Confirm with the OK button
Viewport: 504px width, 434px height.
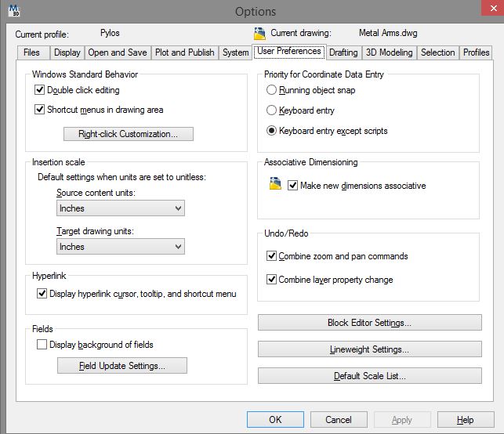[x=275, y=420]
